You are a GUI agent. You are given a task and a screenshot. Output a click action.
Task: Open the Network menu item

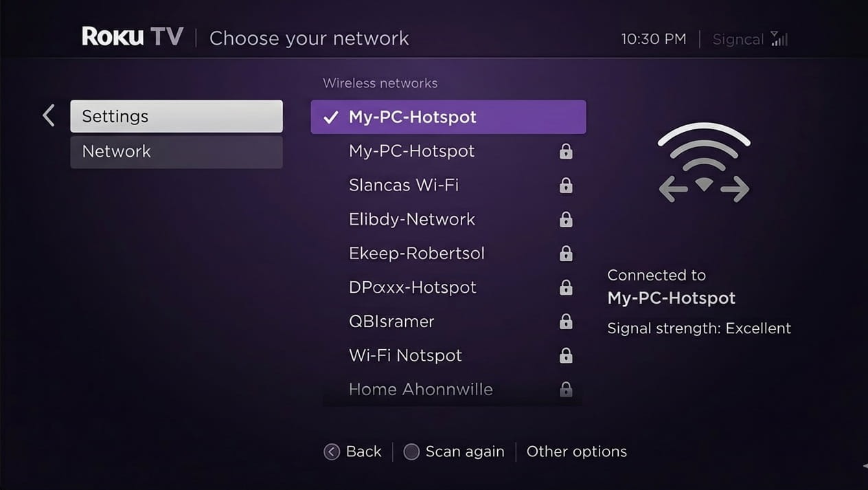click(x=176, y=151)
